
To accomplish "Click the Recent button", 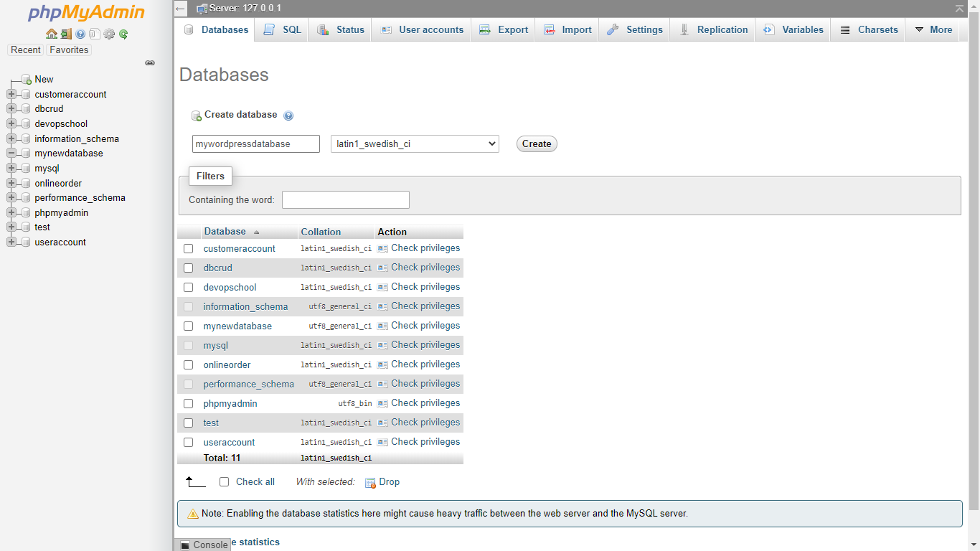I will (26, 50).
